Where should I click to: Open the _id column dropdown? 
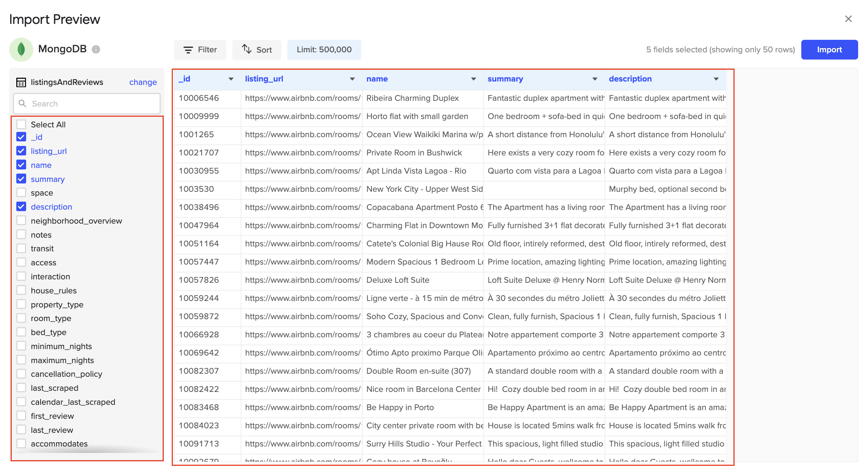pos(230,79)
